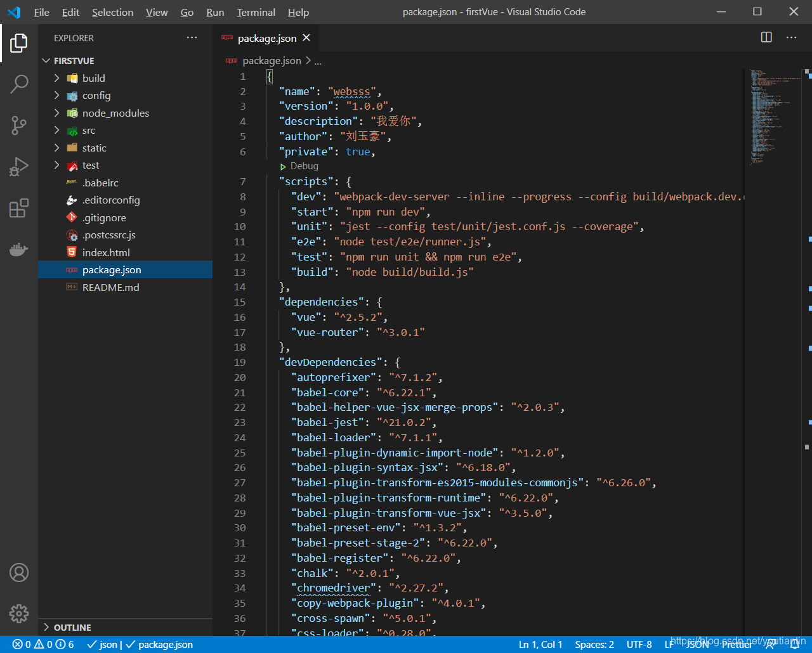Expand the src folder
812x653 pixels.
coord(125,130)
